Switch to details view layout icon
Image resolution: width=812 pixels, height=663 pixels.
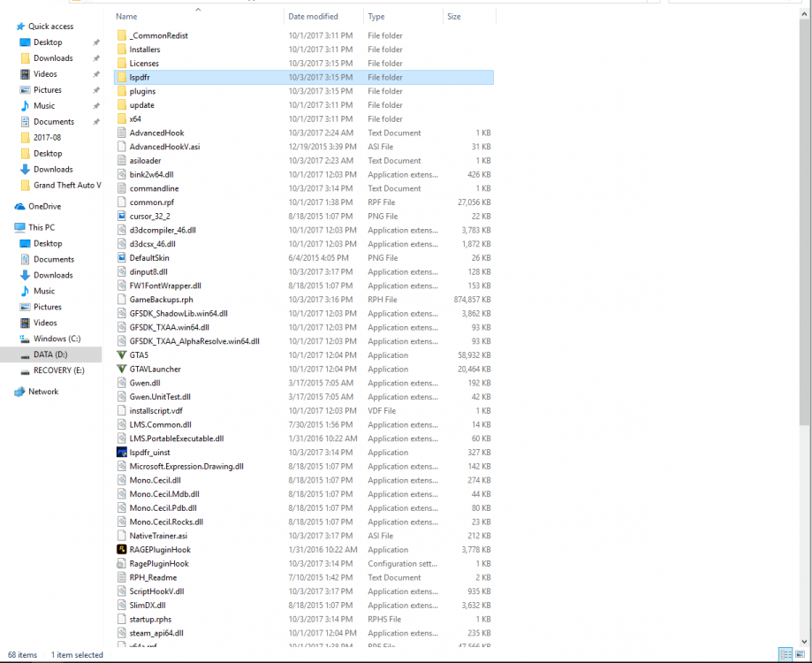pyautogui.click(x=786, y=655)
